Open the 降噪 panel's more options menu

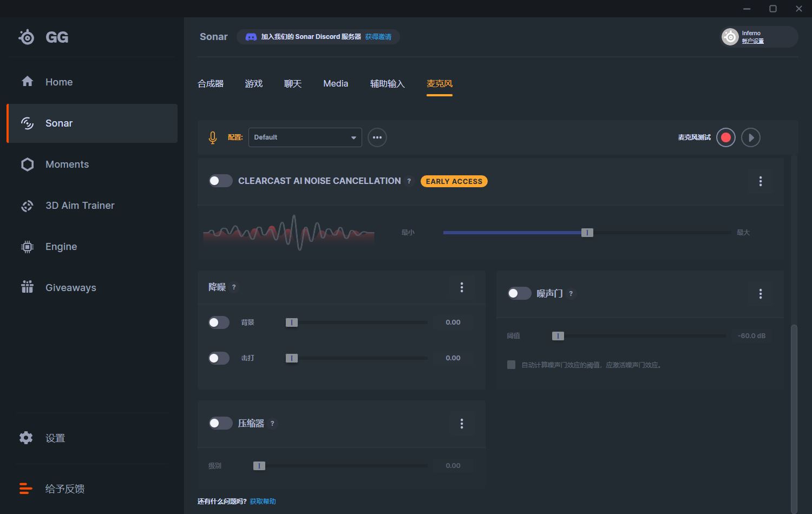tap(462, 287)
